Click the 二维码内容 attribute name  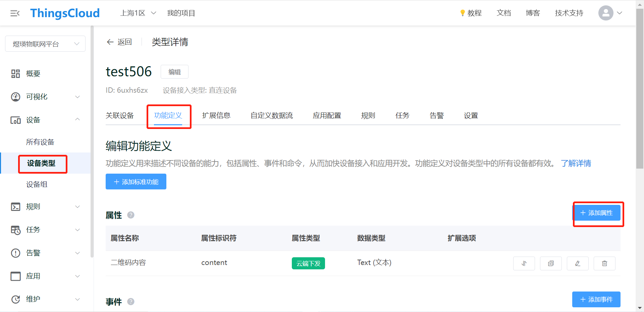(x=128, y=263)
